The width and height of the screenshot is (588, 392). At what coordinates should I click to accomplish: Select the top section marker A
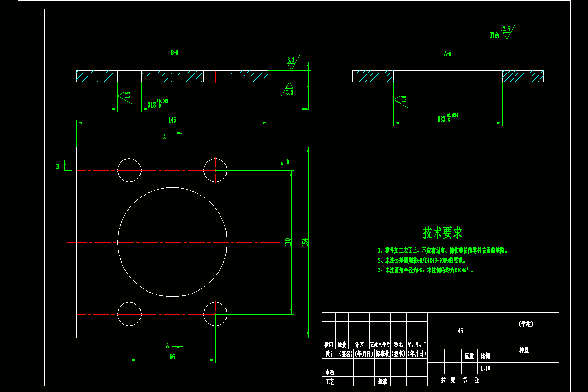165,138
